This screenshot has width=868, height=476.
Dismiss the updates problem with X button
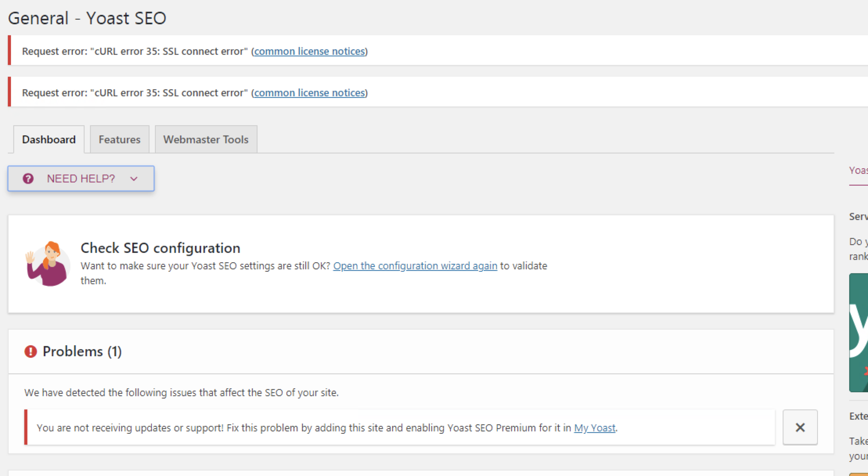coord(800,427)
